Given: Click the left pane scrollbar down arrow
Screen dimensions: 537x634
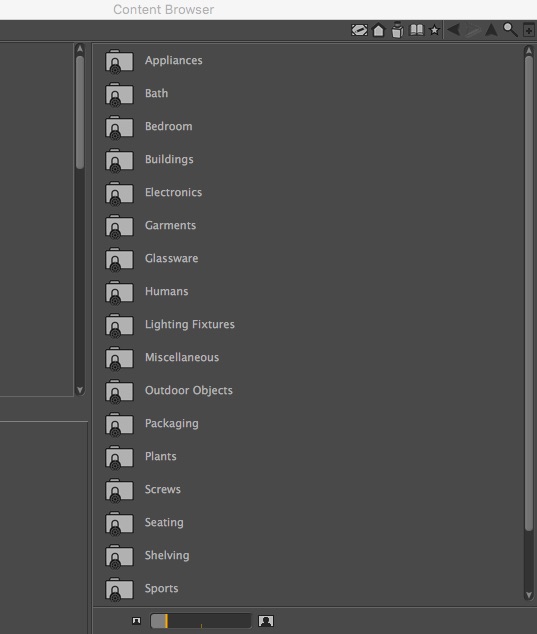Looking at the screenshot, I should [80, 390].
